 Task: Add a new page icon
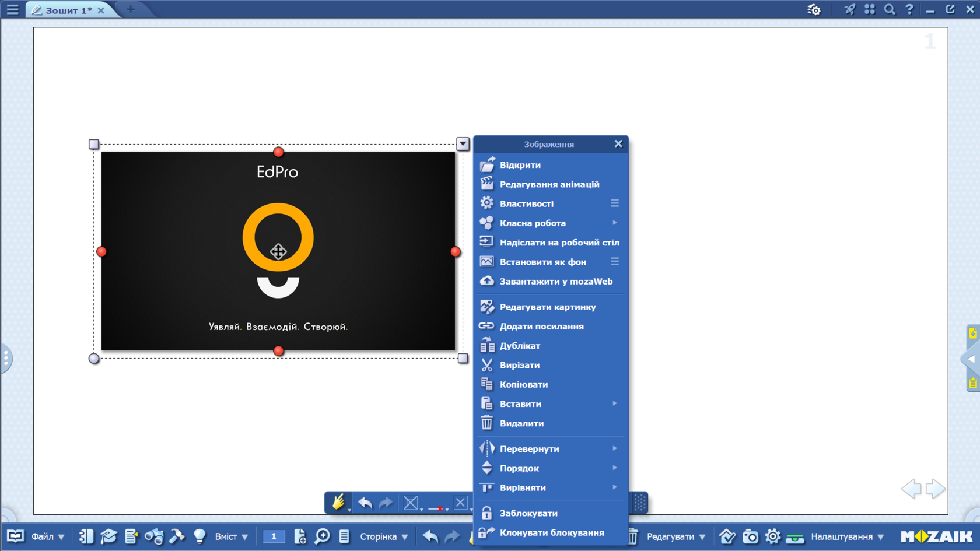pyautogui.click(x=300, y=536)
